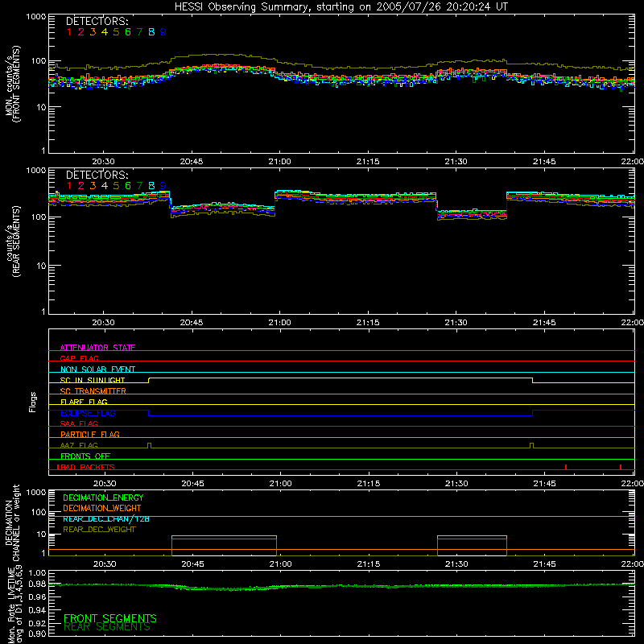The image size is (644, 644).
Task: Click DETECTORS: heading in front segments plot
Action: tap(97, 21)
